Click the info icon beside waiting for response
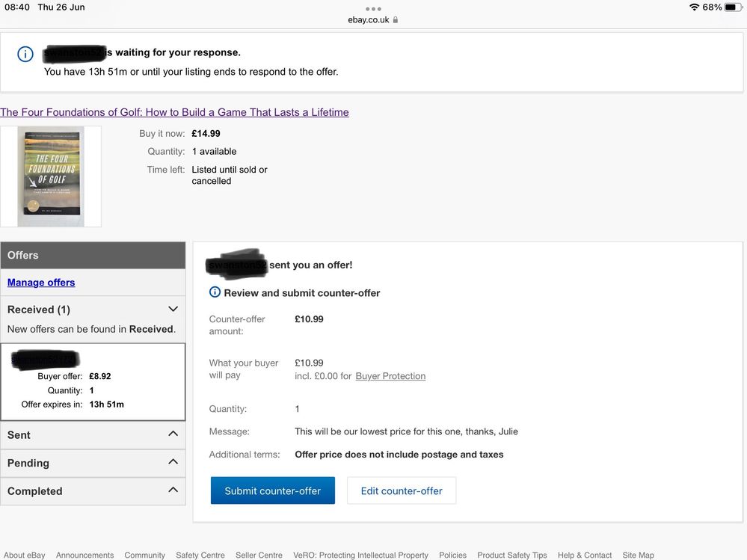The image size is (747, 560). point(25,54)
